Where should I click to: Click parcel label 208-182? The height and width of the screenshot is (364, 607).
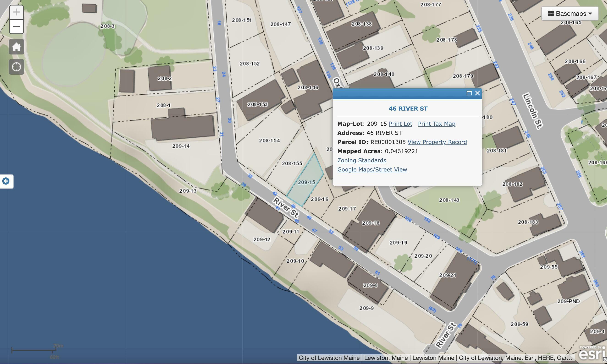pos(512,184)
